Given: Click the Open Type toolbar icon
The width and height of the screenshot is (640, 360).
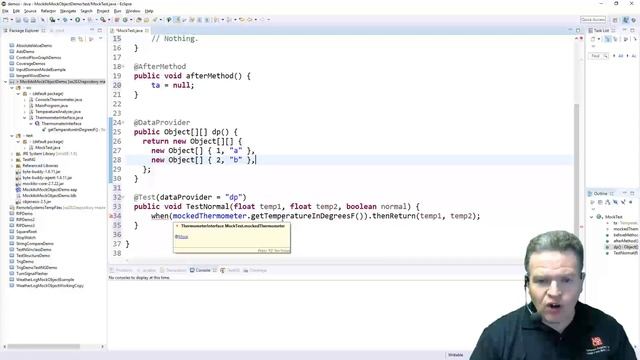Looking at the screenshot, I should click(139, 20).
